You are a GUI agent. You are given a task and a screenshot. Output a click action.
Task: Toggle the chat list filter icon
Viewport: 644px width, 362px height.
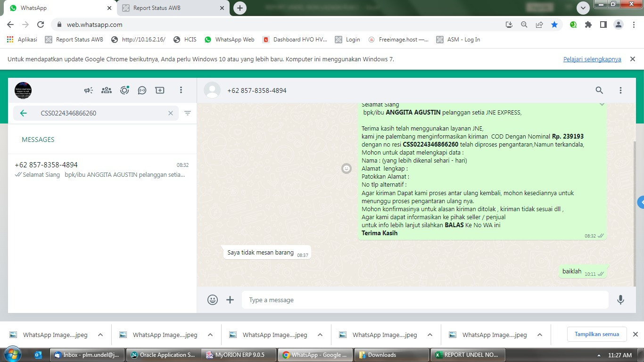(188, 113)
